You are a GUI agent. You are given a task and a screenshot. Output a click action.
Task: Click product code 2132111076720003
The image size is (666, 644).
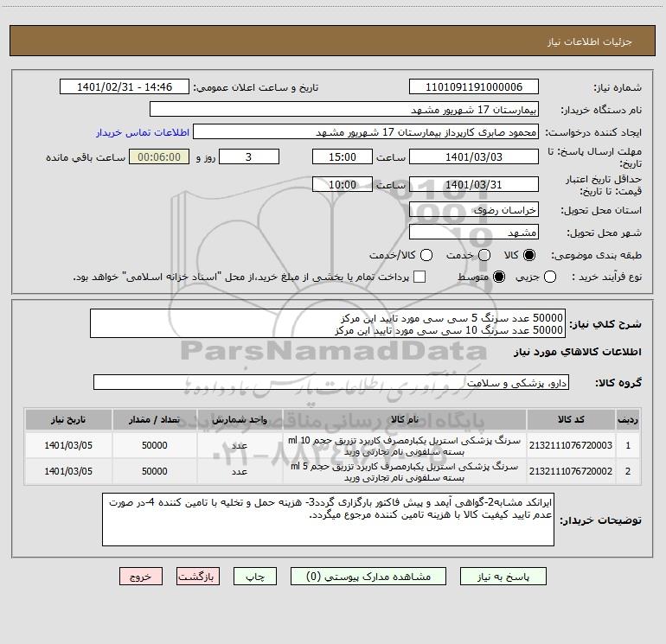pyautogui.click(x=571, y=445)
